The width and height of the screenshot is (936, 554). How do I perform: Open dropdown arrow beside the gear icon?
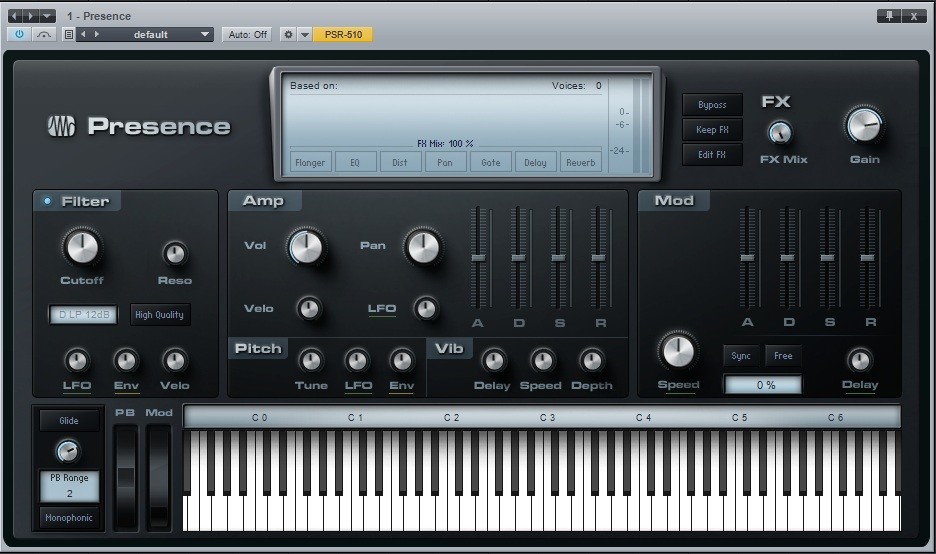tap(304, 35)
